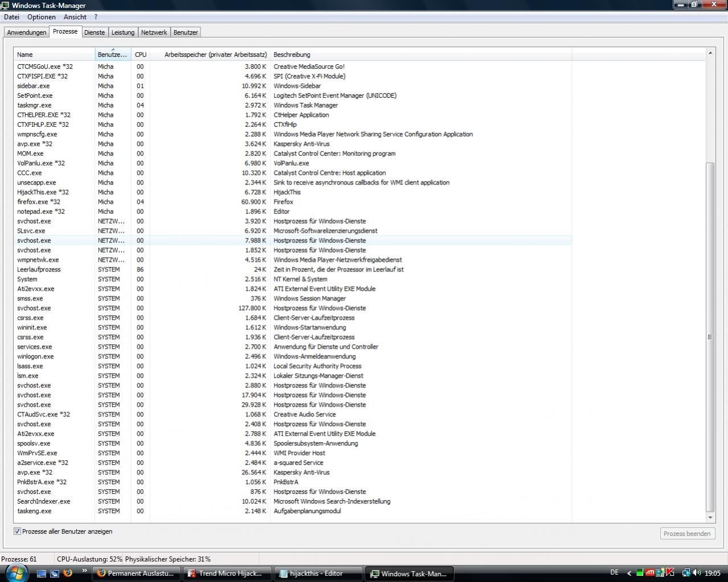Click the 19:05 clock in the tray
The image size is (728, 582).
(x=713, y=573)
